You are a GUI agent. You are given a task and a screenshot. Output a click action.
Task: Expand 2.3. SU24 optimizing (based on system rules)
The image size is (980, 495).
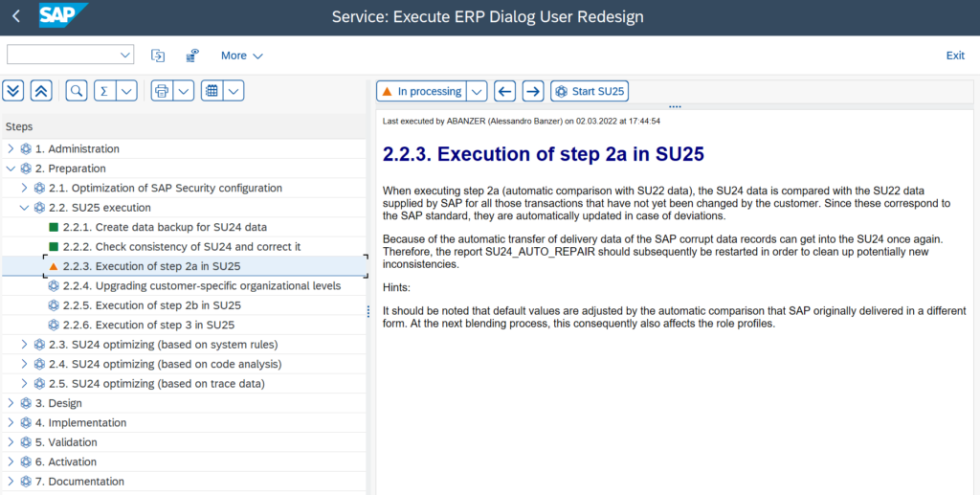click(x=24, y=345)
